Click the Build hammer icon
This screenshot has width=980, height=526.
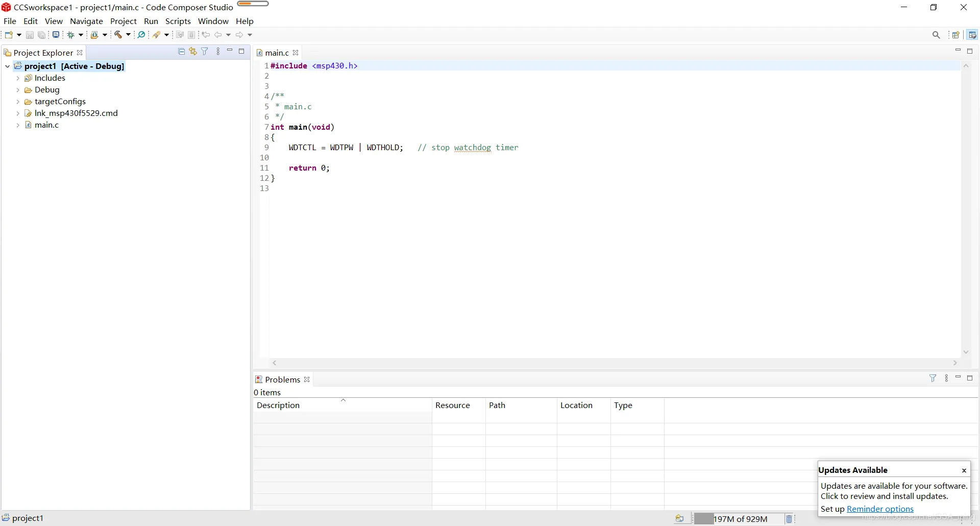[x=118, y=35]
